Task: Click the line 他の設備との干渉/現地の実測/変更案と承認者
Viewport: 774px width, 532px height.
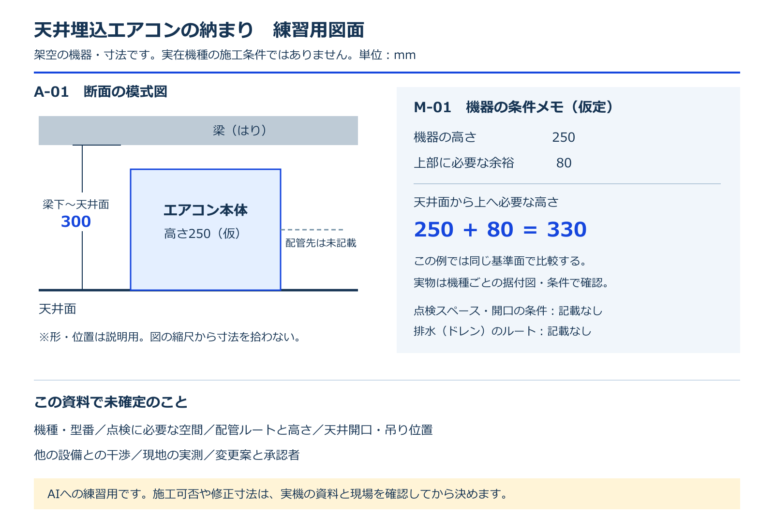Action: click(167, 455)
